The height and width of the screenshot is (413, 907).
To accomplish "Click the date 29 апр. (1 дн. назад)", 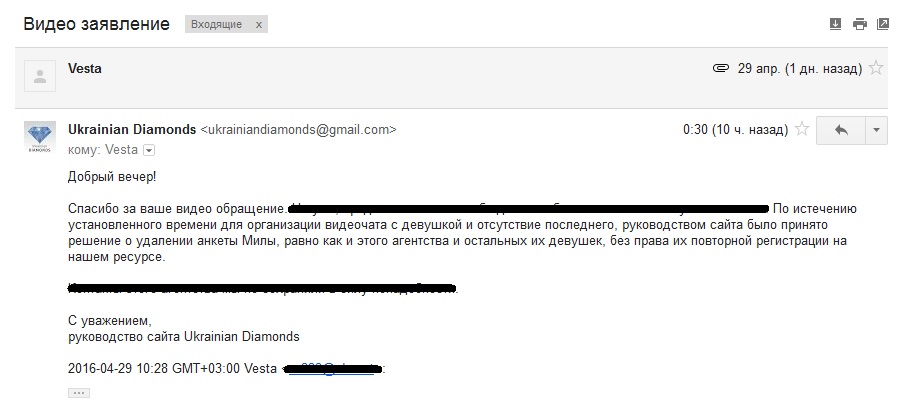I will click(799, 69).
